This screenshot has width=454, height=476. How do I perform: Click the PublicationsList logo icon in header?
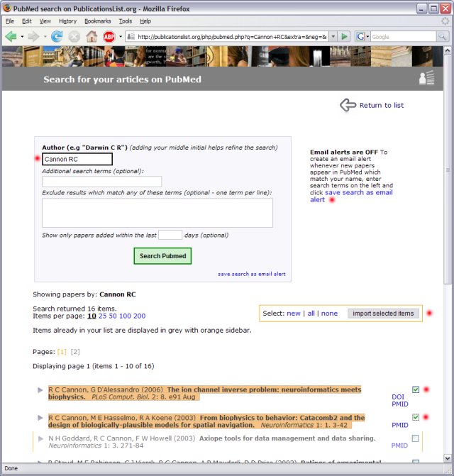coord(426,78)
